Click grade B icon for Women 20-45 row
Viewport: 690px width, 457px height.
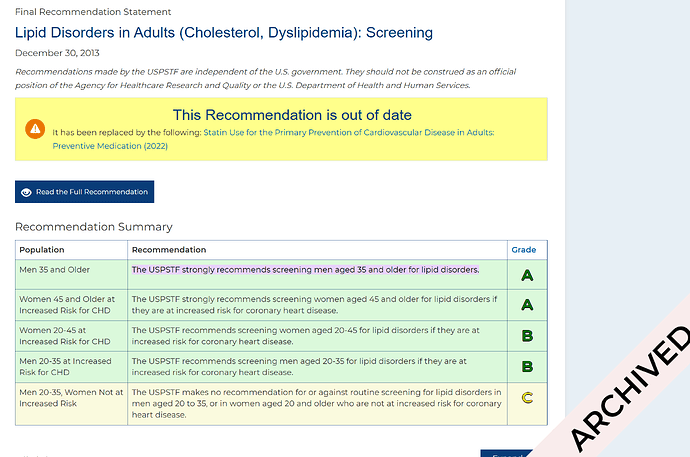(527, 336)
